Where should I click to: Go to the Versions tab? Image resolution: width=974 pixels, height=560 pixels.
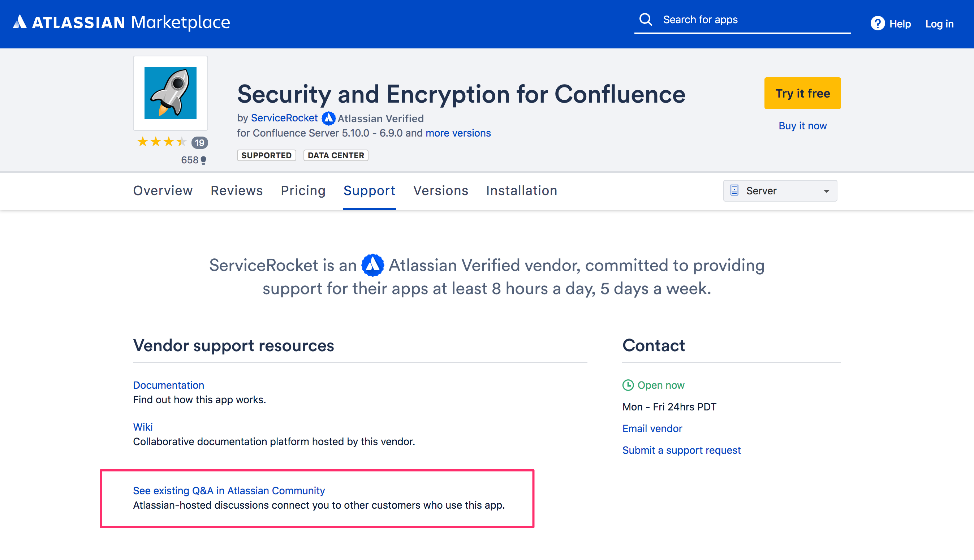pyautogui.click(x=441, y=190)
